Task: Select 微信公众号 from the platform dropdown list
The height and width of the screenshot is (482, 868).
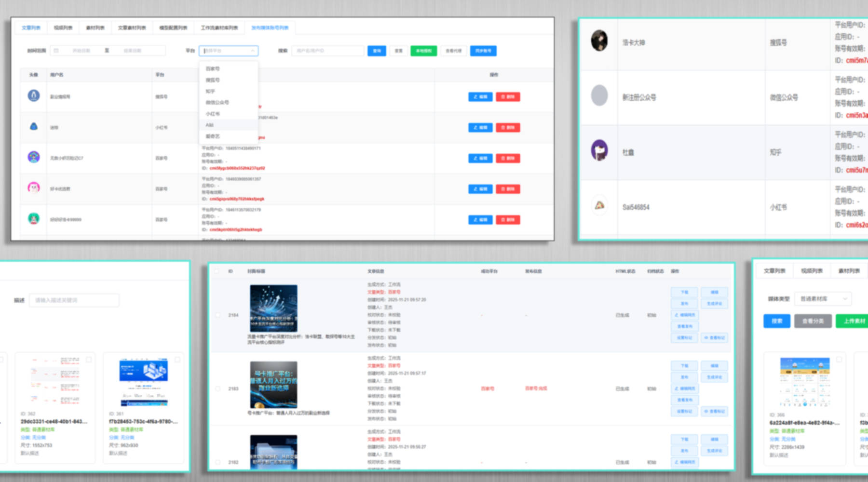Action: click(217, 103)
